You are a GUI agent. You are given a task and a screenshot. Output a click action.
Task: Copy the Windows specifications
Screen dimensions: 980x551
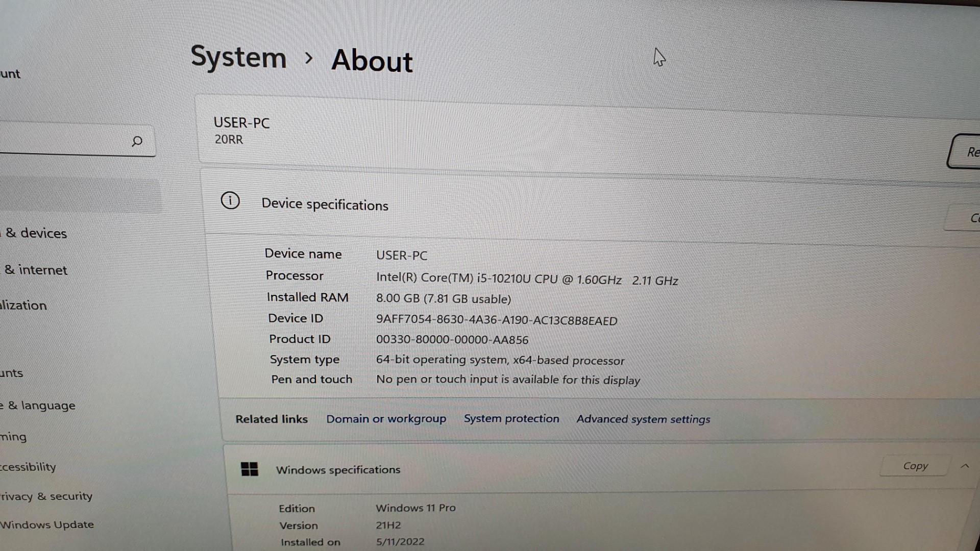click(915, 466)
